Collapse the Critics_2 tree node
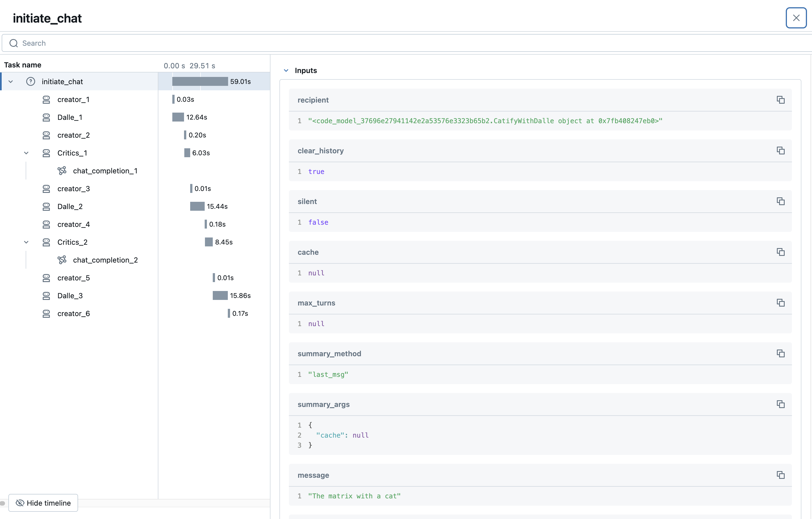 26,242
